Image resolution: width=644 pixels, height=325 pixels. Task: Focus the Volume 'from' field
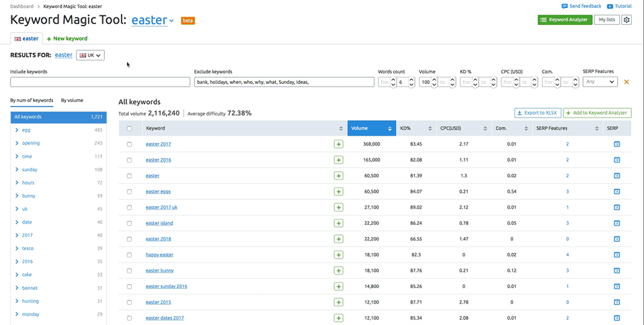click(x=425, y=82)
